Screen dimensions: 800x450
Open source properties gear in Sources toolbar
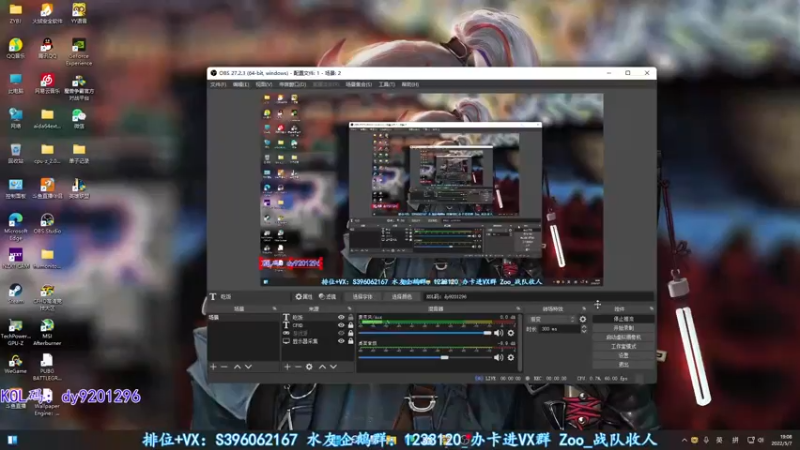(x=309, y=366)
